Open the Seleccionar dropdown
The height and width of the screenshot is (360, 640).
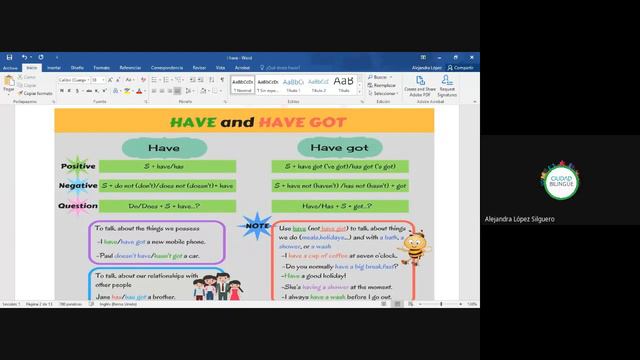pyautogui.click(x=383, y=93)
